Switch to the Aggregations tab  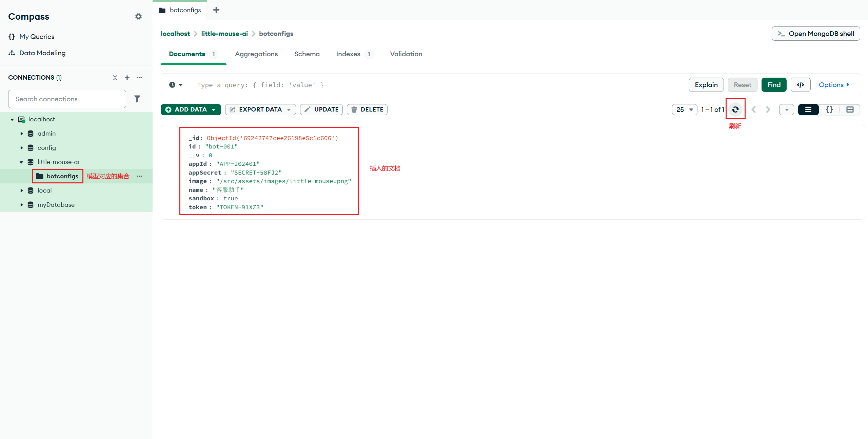(x=256, y=54)
